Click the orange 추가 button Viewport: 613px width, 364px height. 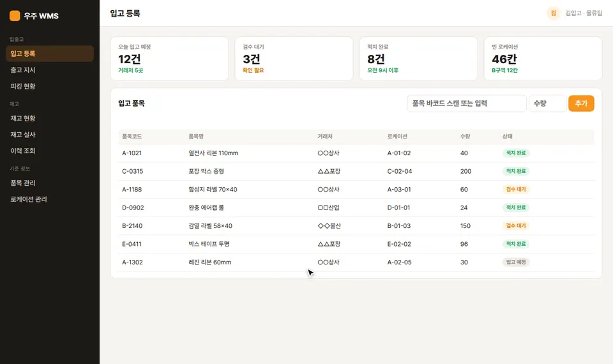[581, 103]
